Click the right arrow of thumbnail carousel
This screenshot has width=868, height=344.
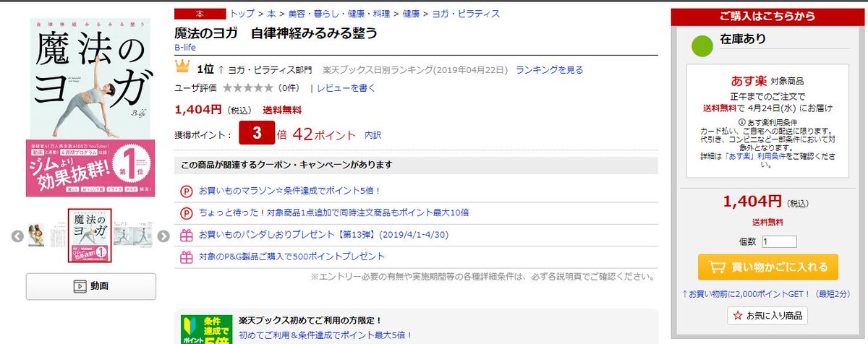click(163, 236)
